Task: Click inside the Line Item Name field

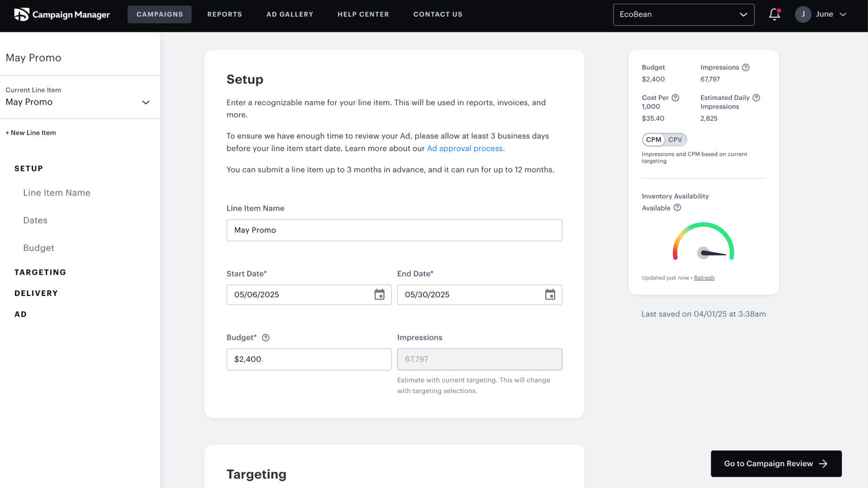Action: click(394, 230)
